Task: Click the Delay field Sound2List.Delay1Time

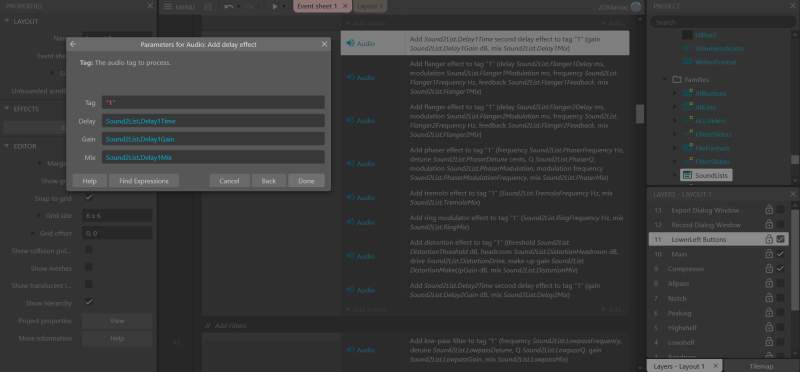Action: (x=213, y=121)
